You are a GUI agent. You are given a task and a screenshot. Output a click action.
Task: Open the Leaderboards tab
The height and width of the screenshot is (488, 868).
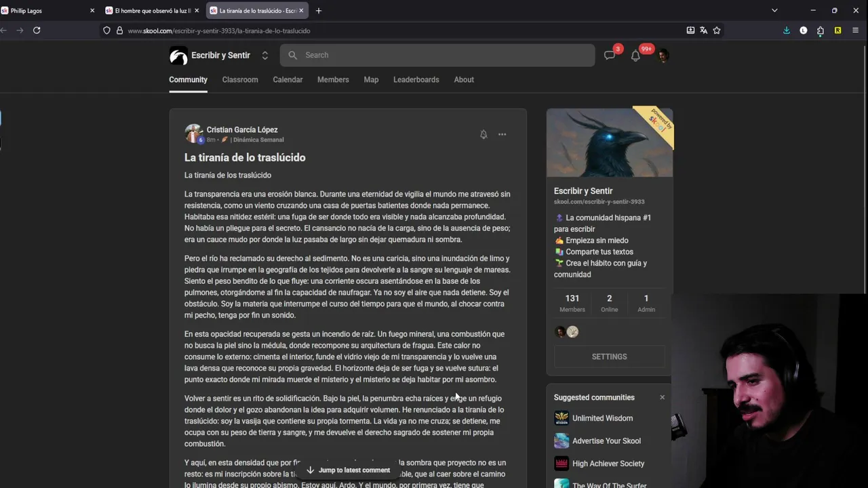[416, 79]
